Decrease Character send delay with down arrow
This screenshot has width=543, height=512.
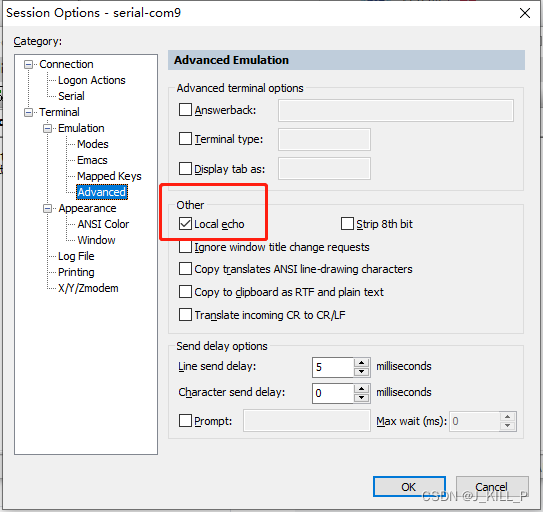point(362,398)
